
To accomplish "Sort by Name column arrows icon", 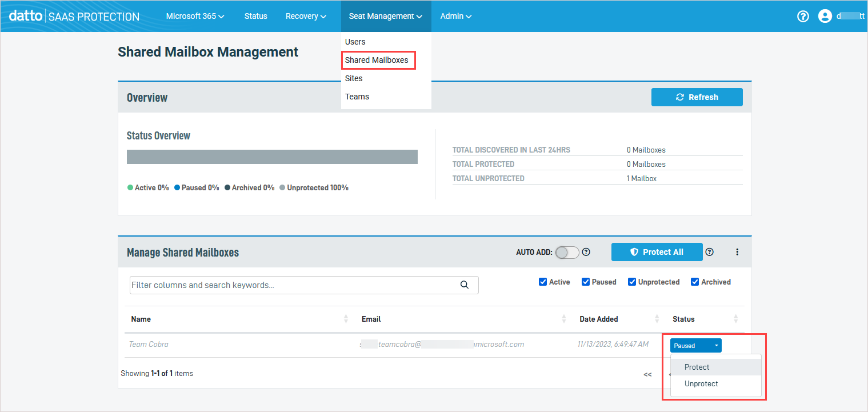I will 346,319.
